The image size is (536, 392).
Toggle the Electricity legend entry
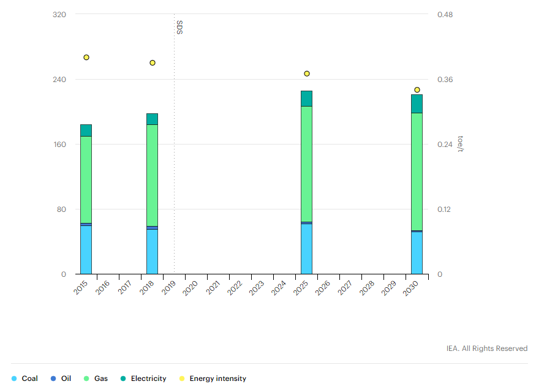click(143, 379)
